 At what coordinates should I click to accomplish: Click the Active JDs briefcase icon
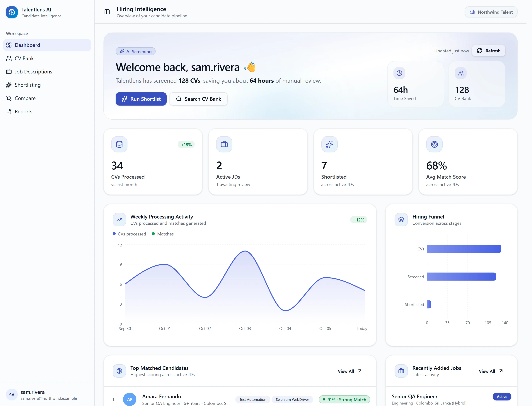[224, 144]
